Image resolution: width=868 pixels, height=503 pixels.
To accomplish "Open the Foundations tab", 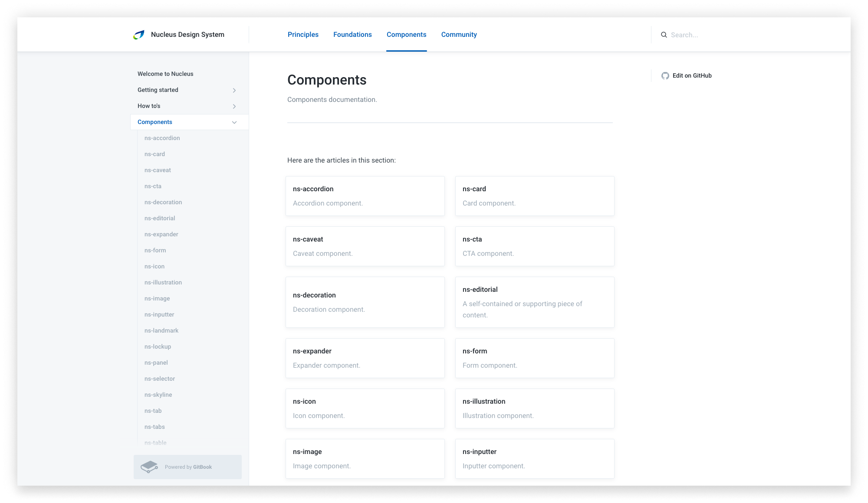I will click(x=352, y=35).
